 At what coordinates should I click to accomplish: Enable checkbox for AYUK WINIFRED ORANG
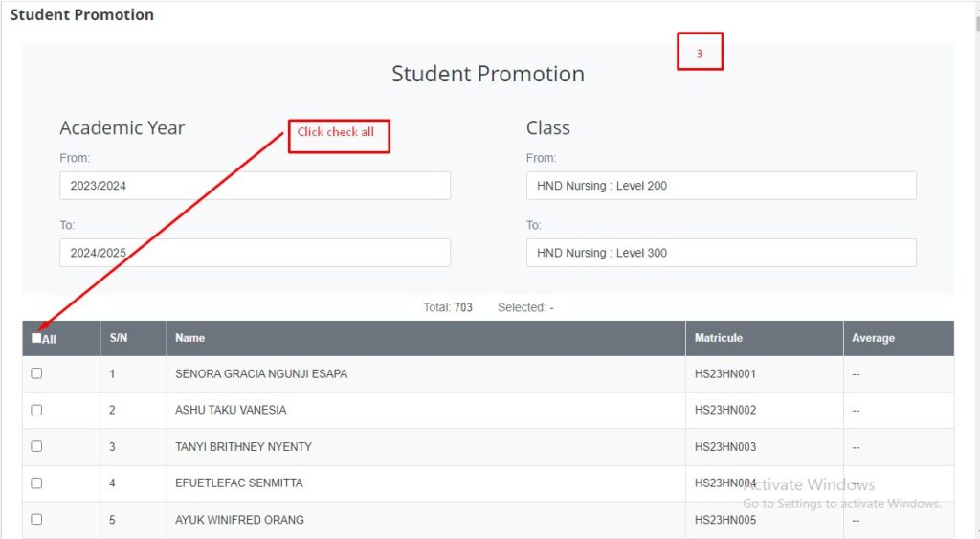coord(36,519)
